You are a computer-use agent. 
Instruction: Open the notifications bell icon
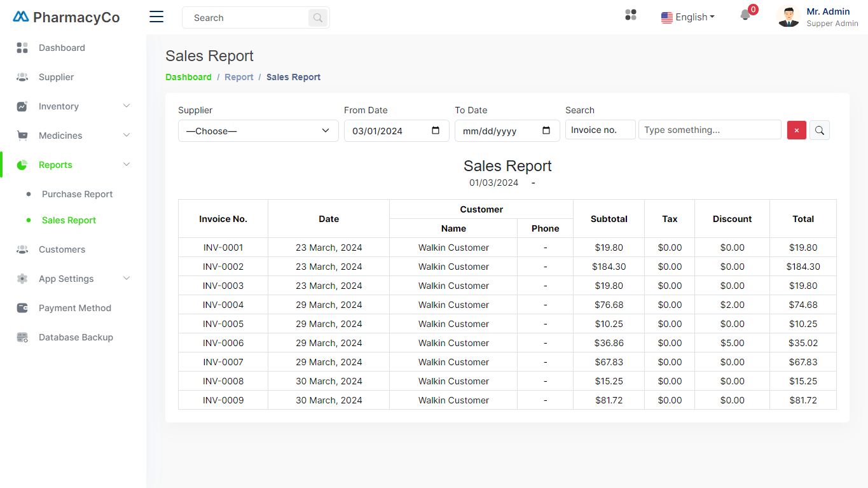click(x=745, y=15)
